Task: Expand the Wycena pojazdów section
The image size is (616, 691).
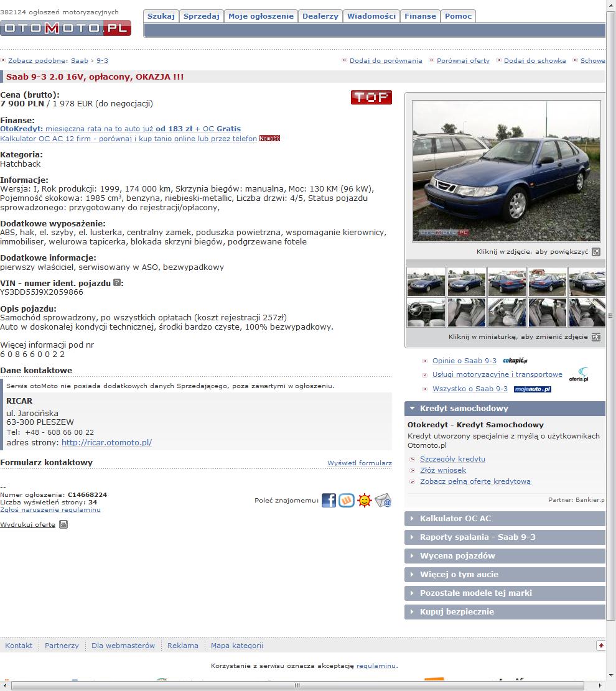Action: coord(505,555)
